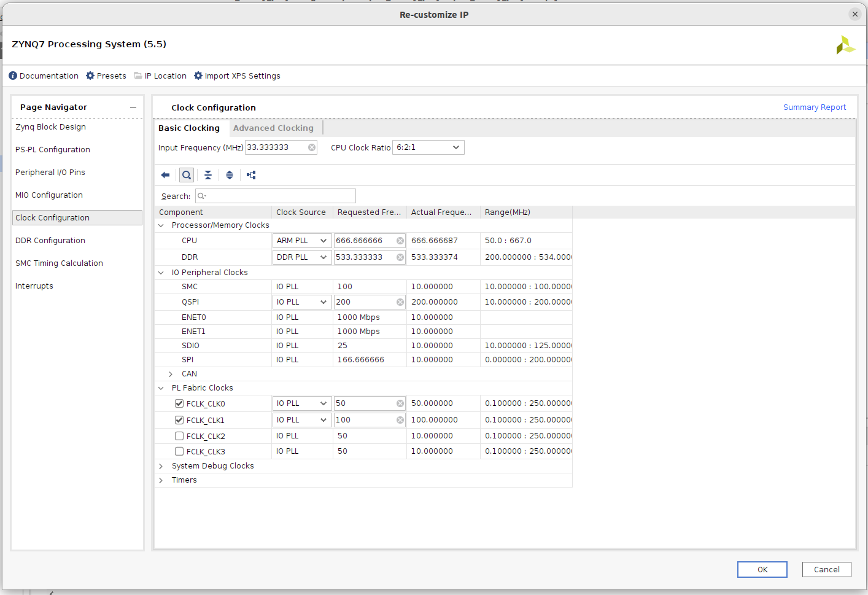This screenshot has width=868, height=595.
Task: Click the hierarchy tree view toolbar icon
Action: tap(251, 175)
